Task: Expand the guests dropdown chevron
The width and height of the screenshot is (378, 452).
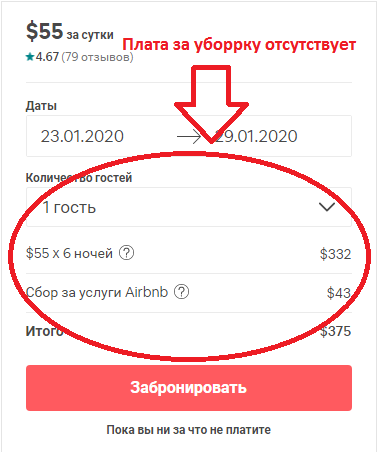Action: click(x=327, y=207)
